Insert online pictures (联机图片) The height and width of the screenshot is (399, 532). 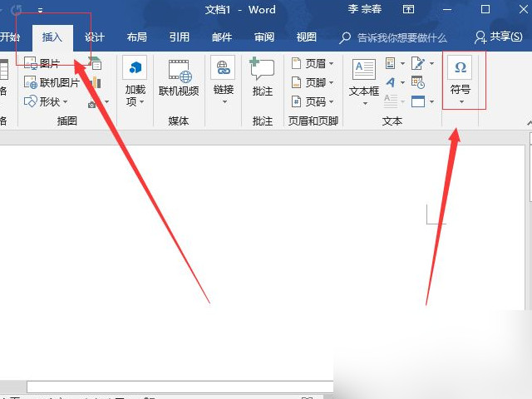point(52,82)
